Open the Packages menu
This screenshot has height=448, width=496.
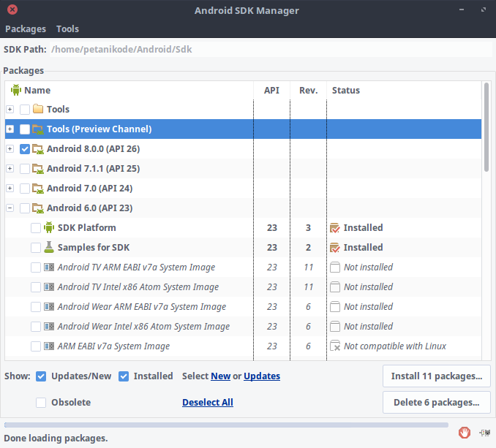(26, 29)
